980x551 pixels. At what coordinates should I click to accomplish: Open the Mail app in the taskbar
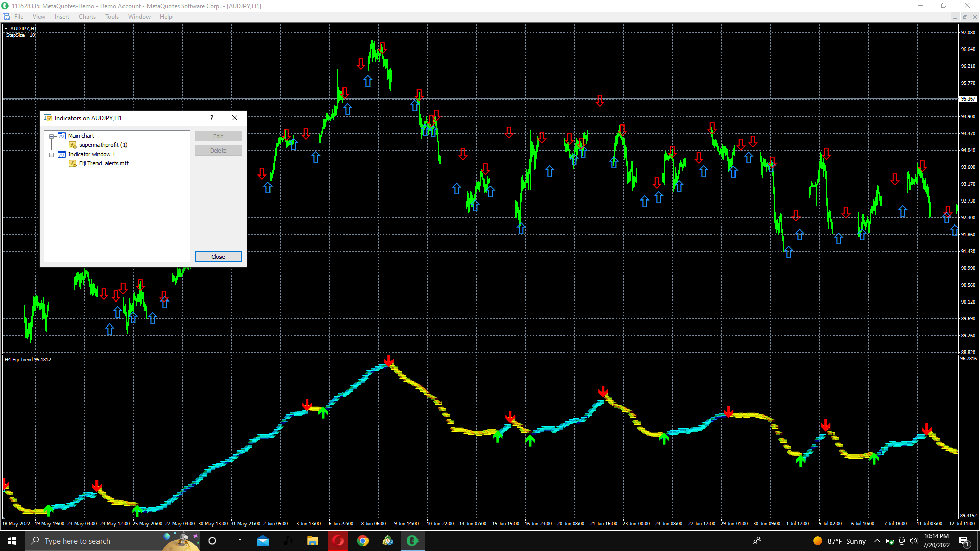(263, 541)
